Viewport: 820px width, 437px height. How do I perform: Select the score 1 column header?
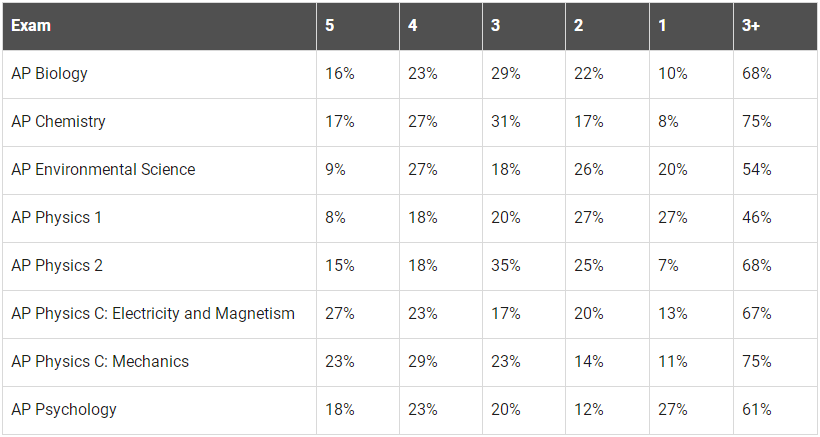[x=662, y=26]
